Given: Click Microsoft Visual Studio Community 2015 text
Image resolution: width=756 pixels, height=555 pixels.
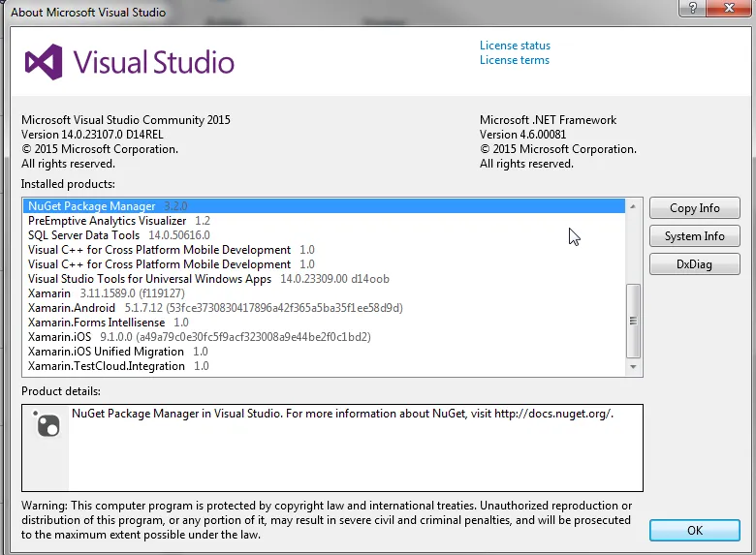Looking at the screenshot, I should [x=126, y=120].
